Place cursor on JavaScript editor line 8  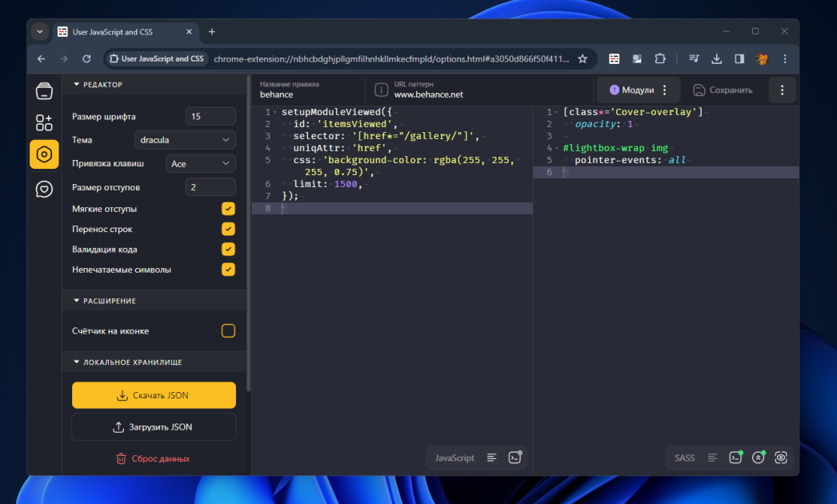(x=392, y=208)
